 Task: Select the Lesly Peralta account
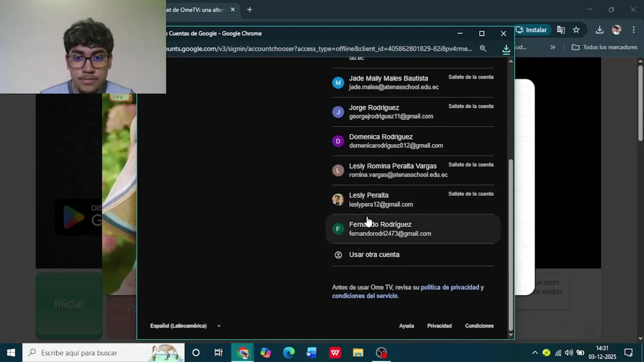[x=413, y=199]
